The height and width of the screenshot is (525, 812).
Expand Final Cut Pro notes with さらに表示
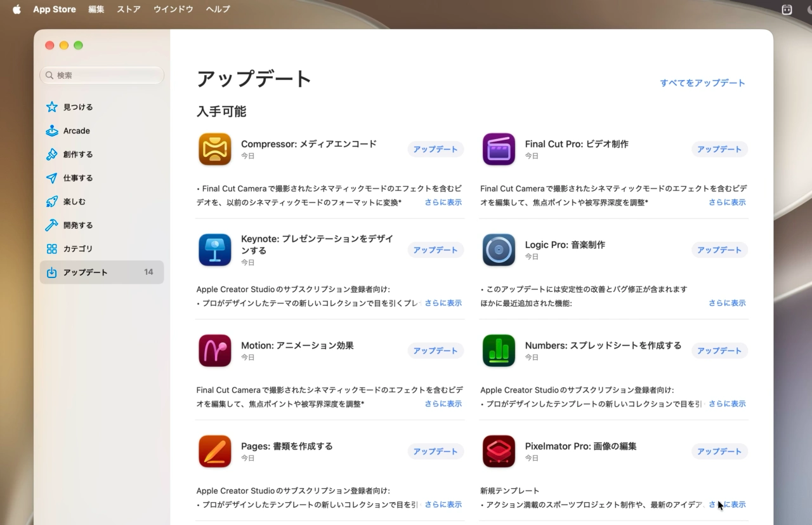(x=727, y=203)
